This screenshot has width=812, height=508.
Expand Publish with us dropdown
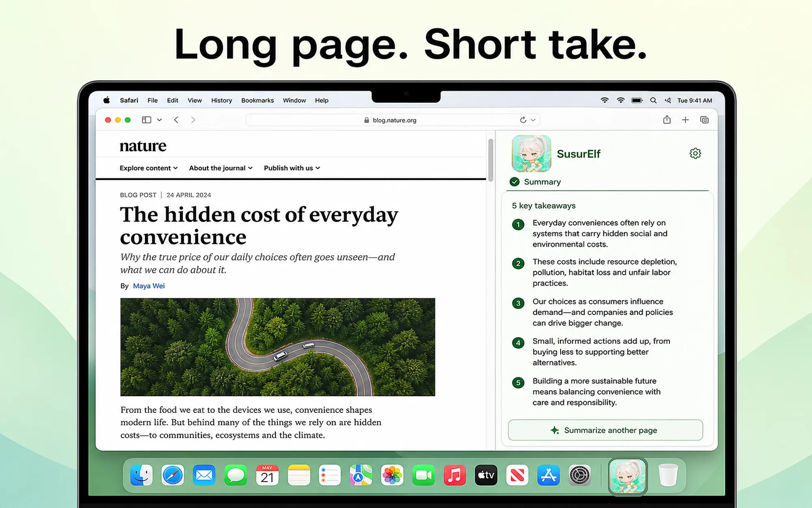[x=292, y=168]
